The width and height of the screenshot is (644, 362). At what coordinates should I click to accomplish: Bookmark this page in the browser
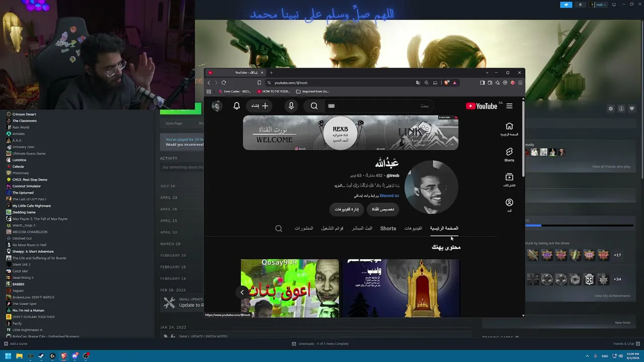click(259, 83)
